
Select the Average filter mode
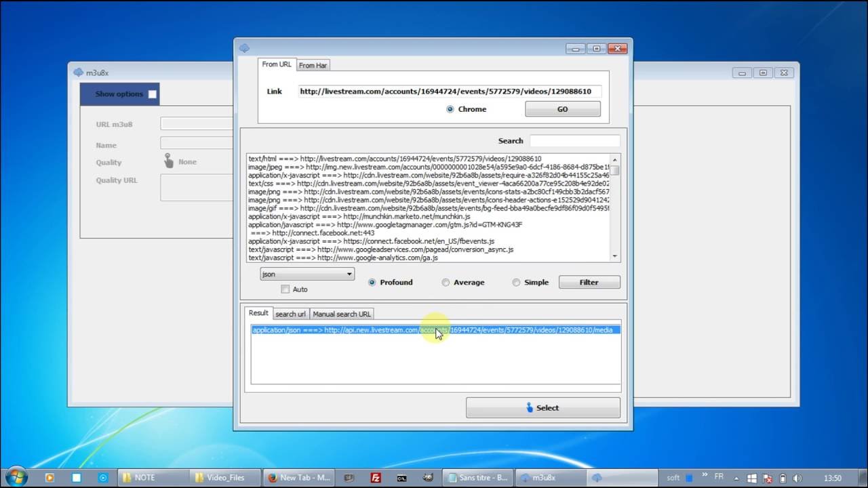446,283
